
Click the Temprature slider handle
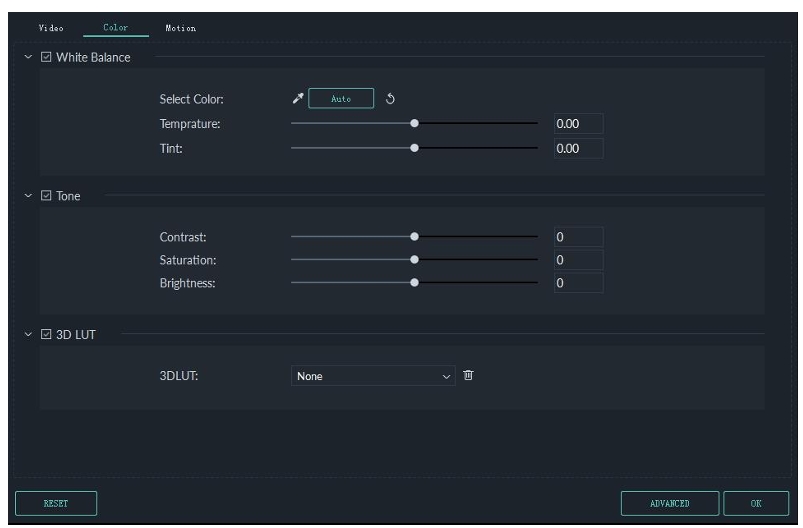(x=414, y=123)
